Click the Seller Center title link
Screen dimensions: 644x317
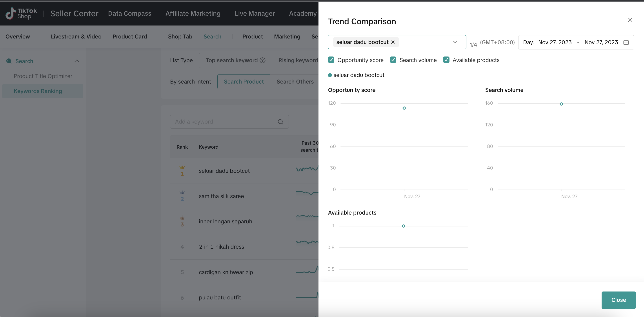click(74, 13)
